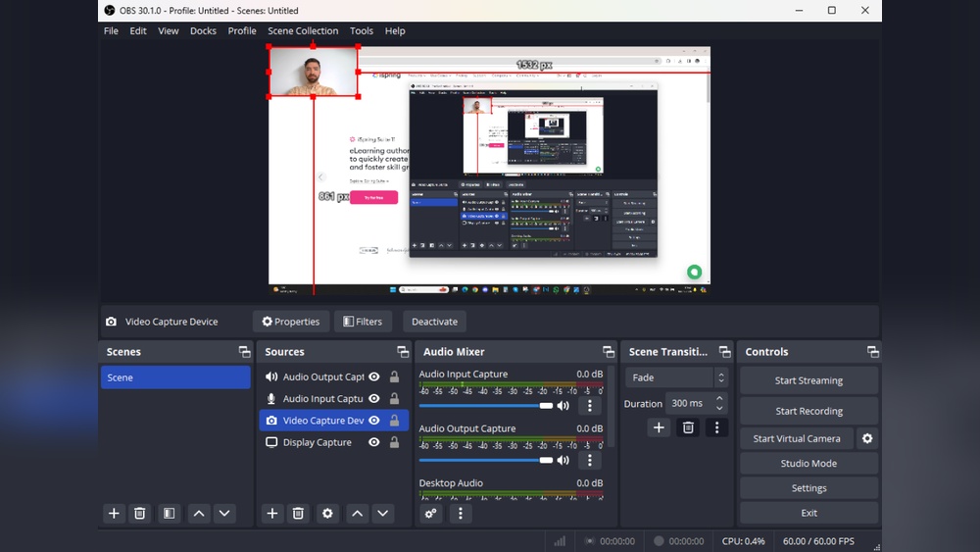980x552 pixels.
Task: Open the Scene Collection menu
Action: tap(303, 30)
